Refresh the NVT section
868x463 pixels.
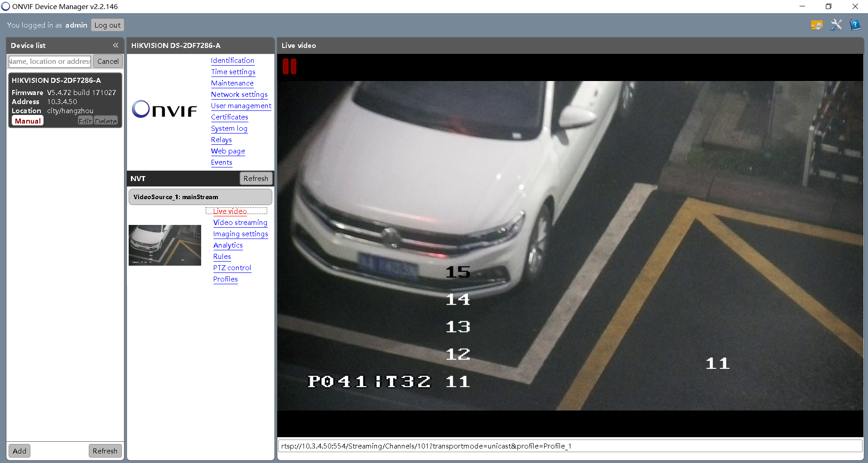click(256, 179)
